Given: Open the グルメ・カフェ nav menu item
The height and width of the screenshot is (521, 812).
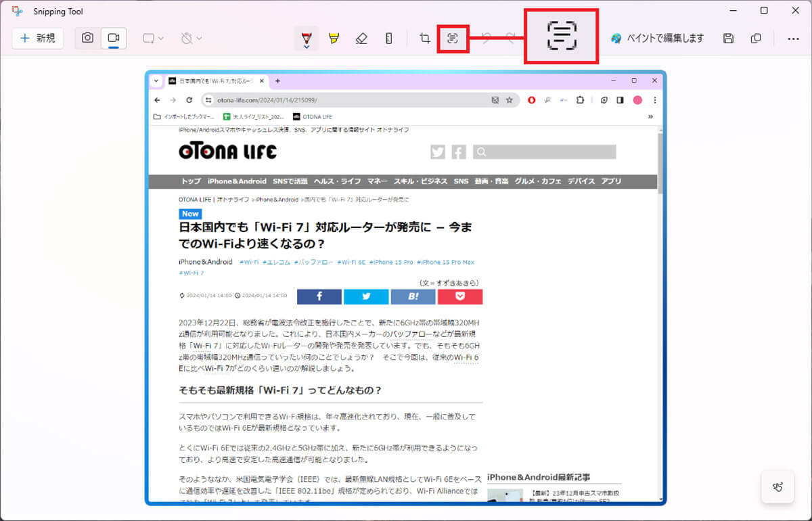Looking at the screenshot, I should coord(538,181).
